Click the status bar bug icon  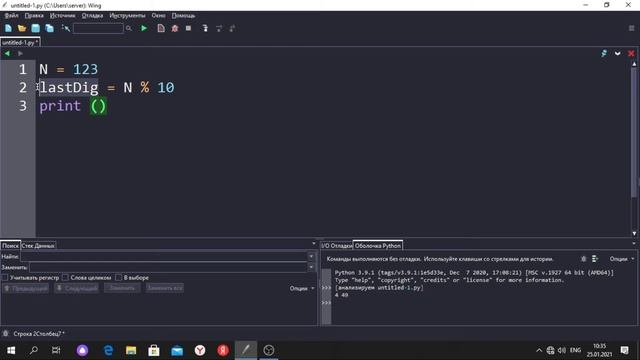(6, 333)
